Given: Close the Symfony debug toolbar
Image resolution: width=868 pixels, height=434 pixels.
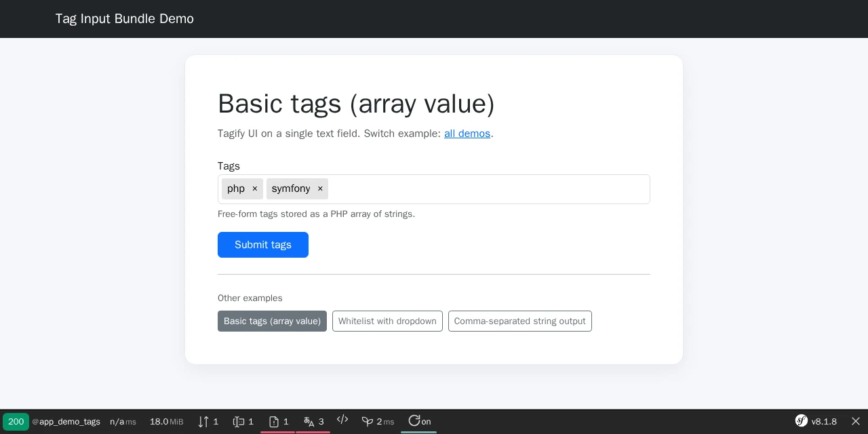Looking at the screenshot, I should pyautogui.click(x=856, y=422).
